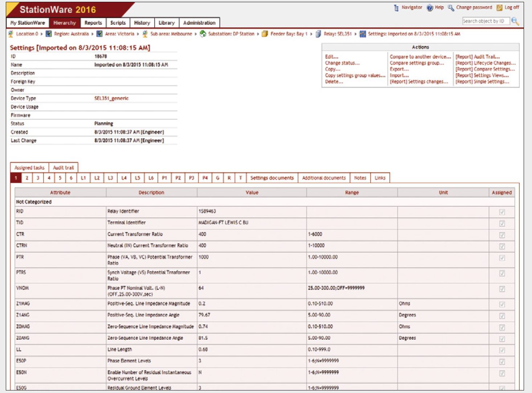
Task: Toggle Assigned checkbox for RID row
Action: (x=502, y=212)
